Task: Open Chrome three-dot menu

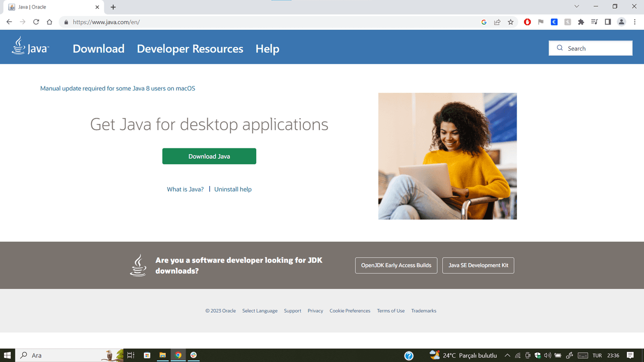Action: click(635, 22)
